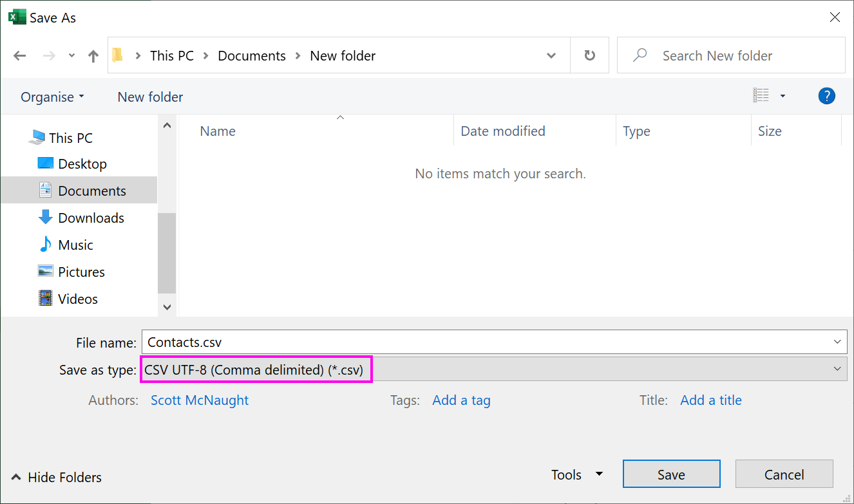This screenshot has width=854, height=504.
Task: Sort files by the Date modified column
Action: pos(502,131)
